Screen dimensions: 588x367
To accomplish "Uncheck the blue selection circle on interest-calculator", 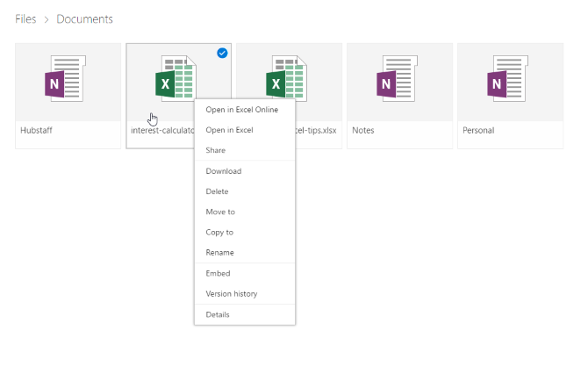I will [222, 54].
